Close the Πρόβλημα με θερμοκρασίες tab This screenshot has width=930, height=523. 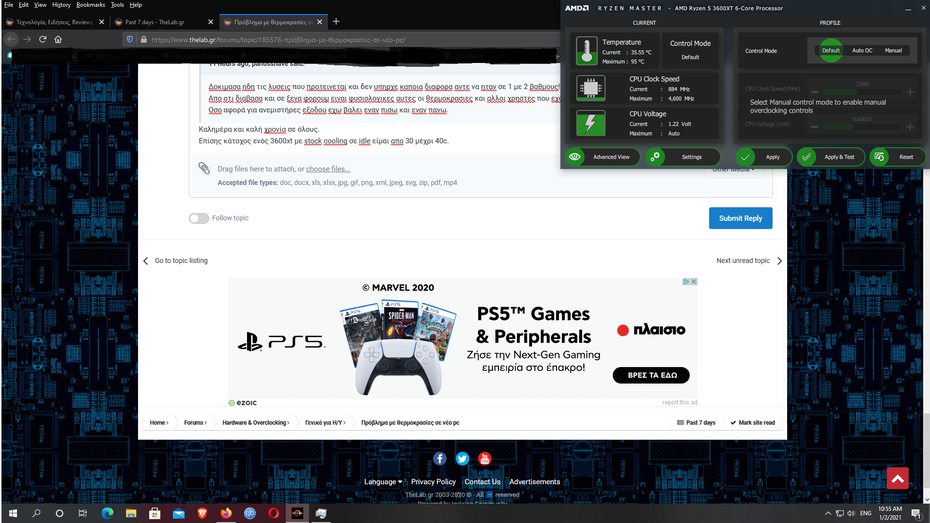tap(320, 22)
